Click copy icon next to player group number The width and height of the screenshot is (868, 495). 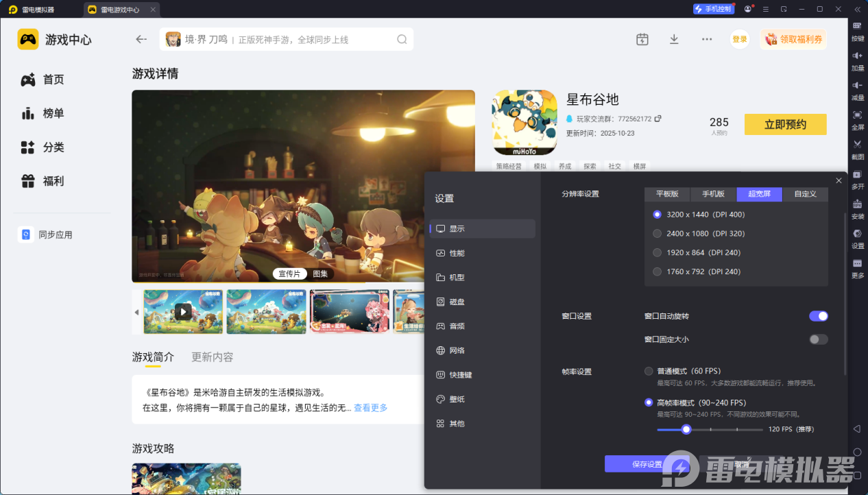658,119
